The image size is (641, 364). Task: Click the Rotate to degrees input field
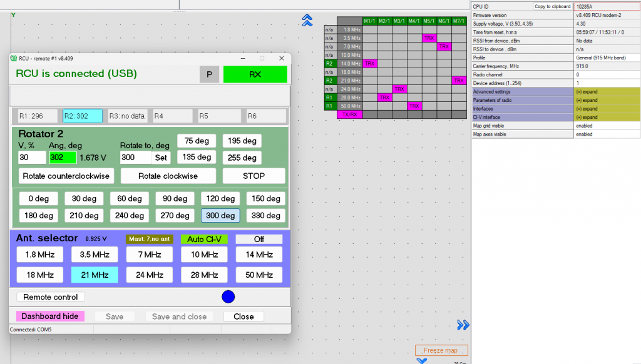point(135,158)
